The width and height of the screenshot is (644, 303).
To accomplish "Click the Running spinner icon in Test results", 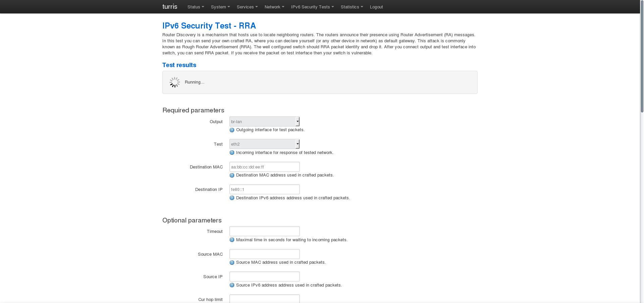I will pyautogui.click(x=174, y=82).
